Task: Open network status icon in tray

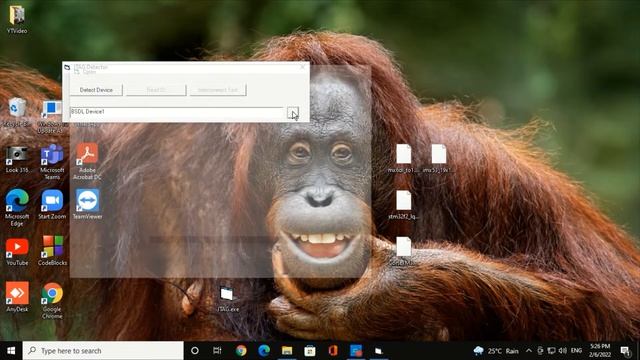Action: [551, 351]
